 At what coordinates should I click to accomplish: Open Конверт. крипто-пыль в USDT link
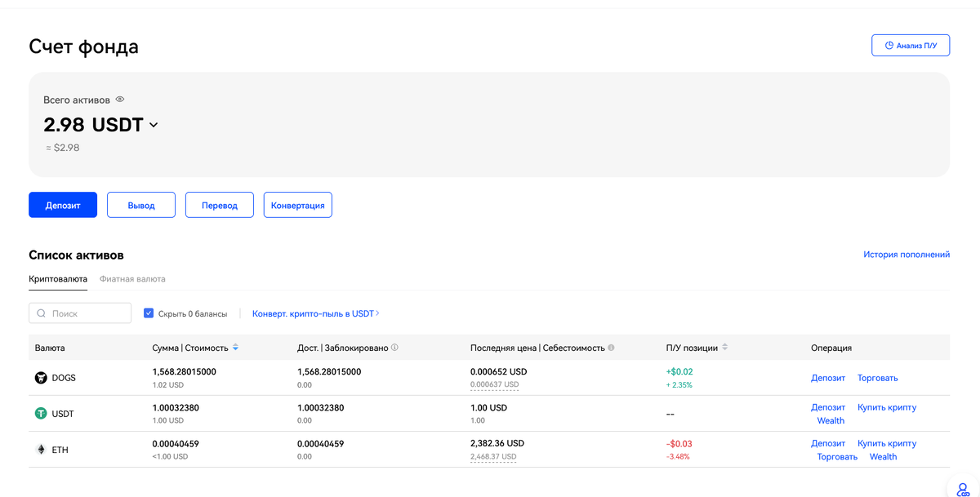(x=315, y=313)
